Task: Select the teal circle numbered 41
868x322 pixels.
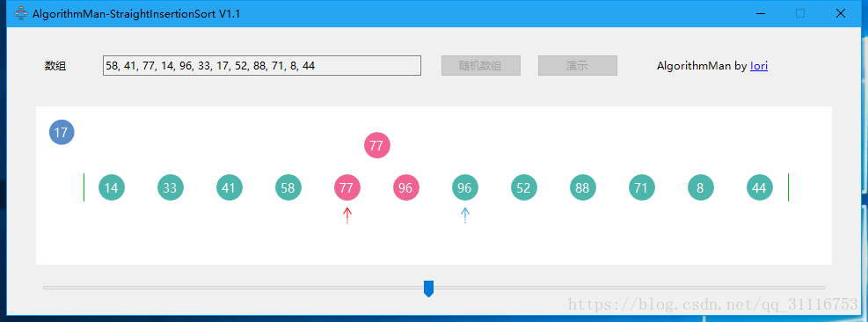Action: click(230, 187)
